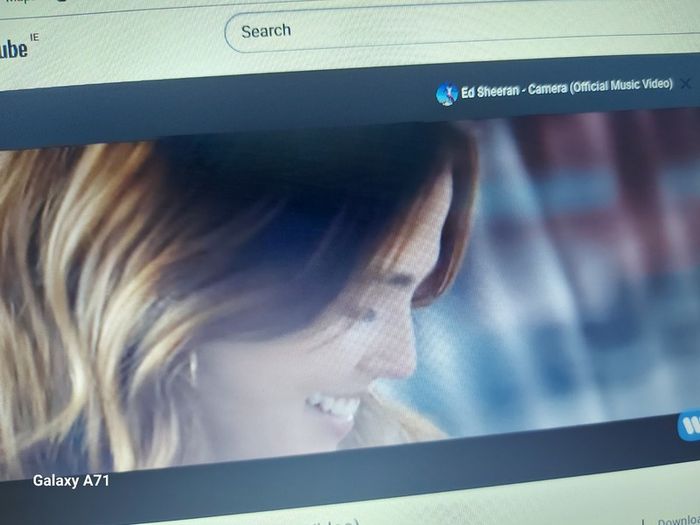Screen dimensions: 700x525
Task: Click the video frame to pause playback
Action: pos(350,292)
